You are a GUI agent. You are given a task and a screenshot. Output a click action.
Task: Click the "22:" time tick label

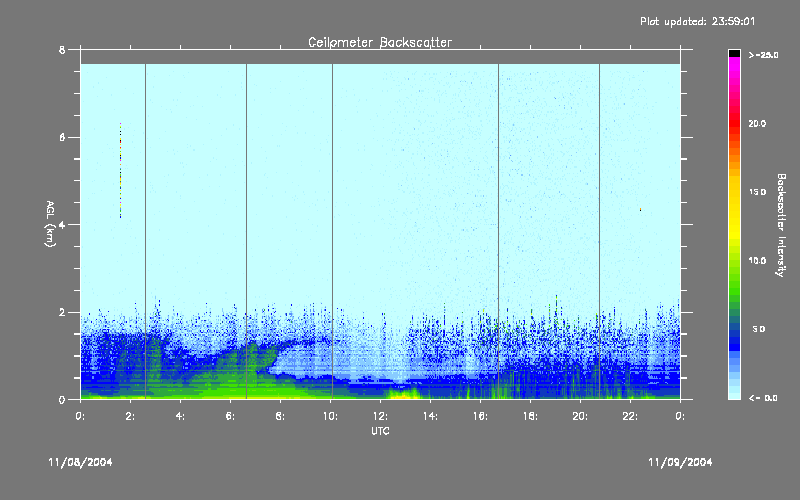coord(630,416)
